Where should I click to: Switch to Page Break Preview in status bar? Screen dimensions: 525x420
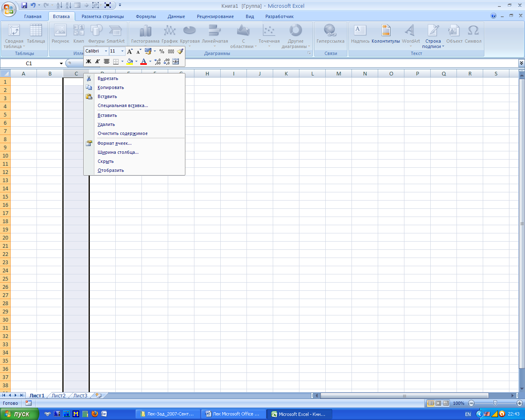click(x=446, y=403)
